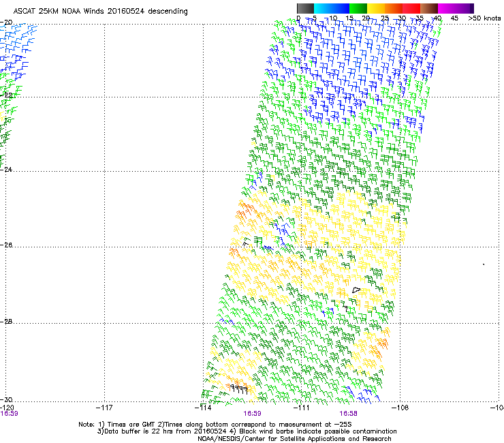Pick the red 30-35 knots legend segment
This screenshot has width=504, height=443.
coord(411,8)
